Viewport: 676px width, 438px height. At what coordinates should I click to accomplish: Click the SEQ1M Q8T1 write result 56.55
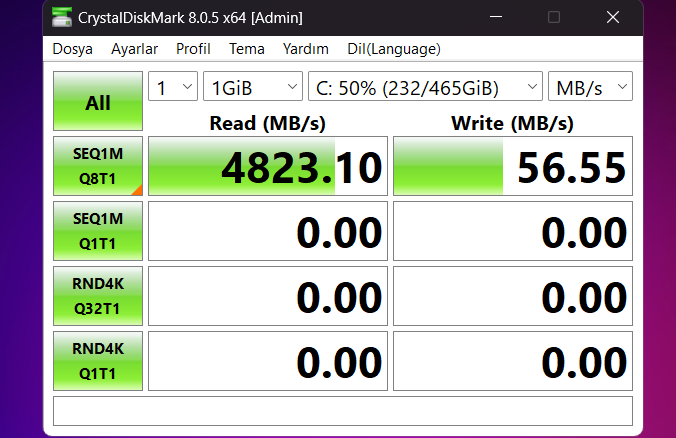tap(513, 166)
